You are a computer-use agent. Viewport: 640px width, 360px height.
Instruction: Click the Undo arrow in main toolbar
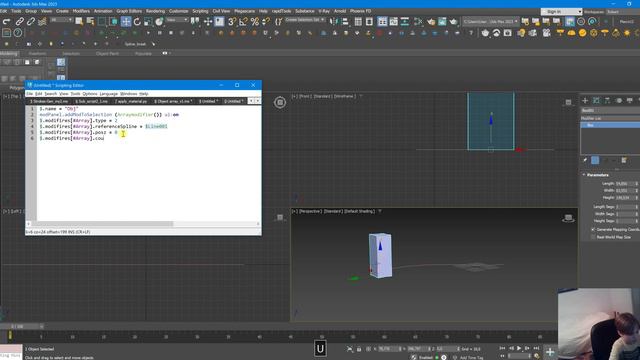coord(6,21)
